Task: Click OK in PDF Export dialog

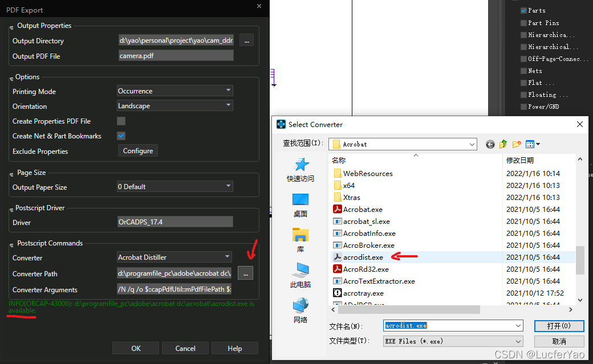Action: [136, 348]
